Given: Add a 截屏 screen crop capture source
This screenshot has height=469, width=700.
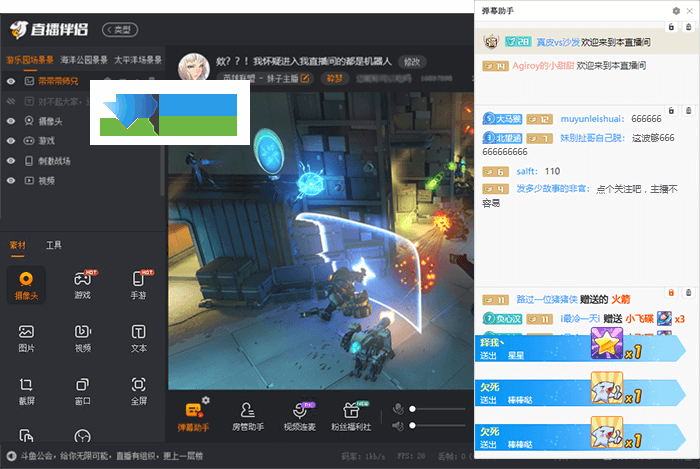Looking at the screenshot, I should pos(26,391).
